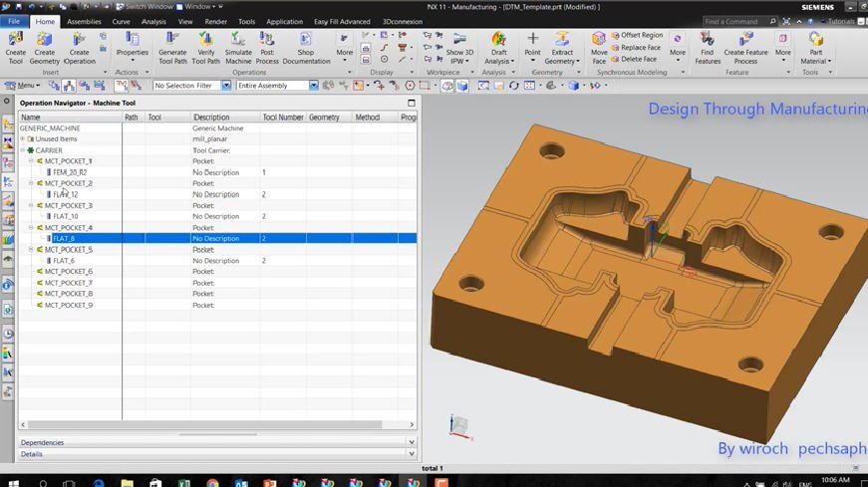Click Offset Region

(637, 35)
